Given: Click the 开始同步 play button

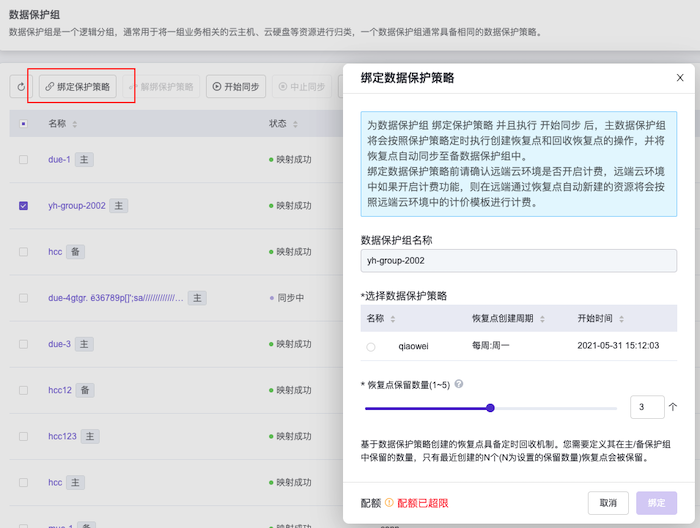Looking at the screenshot, I should (234, 87).
